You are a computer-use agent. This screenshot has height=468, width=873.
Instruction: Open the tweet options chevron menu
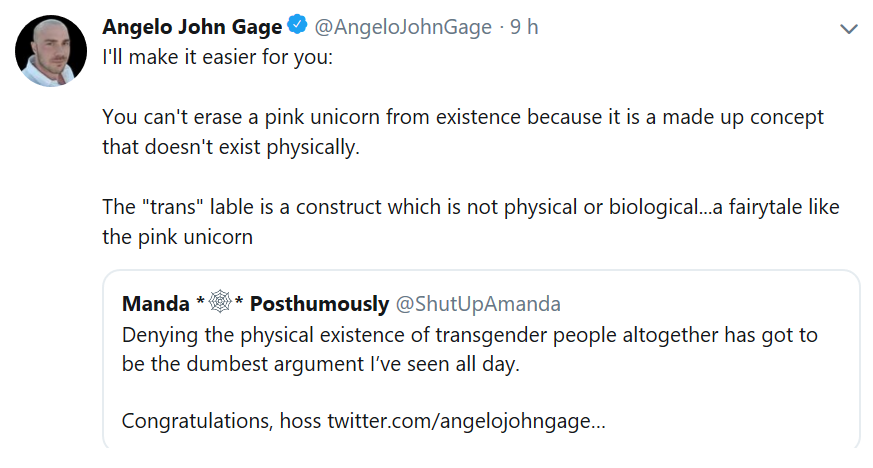click(x=849, y=30)
